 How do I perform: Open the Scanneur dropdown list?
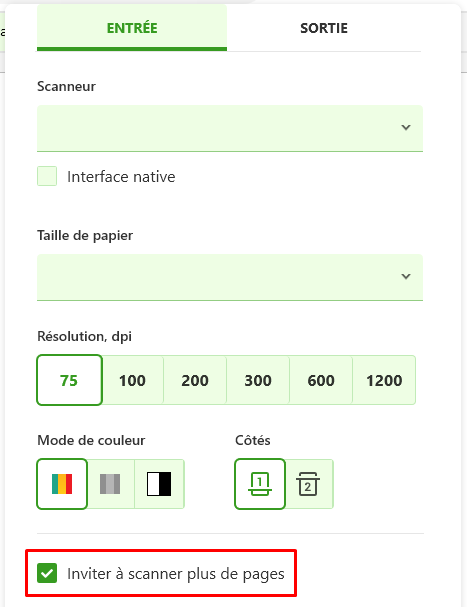tap(230, 128)
